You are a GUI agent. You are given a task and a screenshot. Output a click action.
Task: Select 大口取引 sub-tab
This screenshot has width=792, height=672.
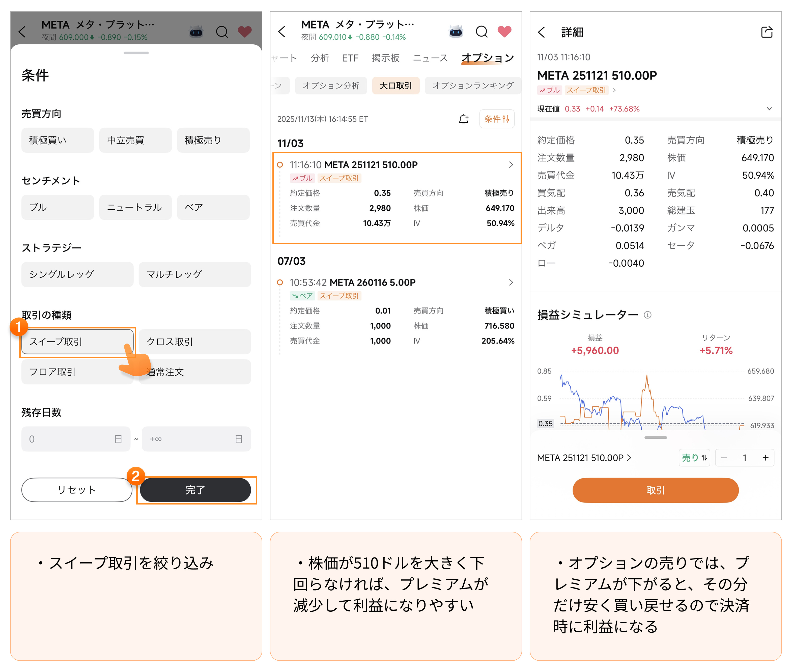pos(396,85)
